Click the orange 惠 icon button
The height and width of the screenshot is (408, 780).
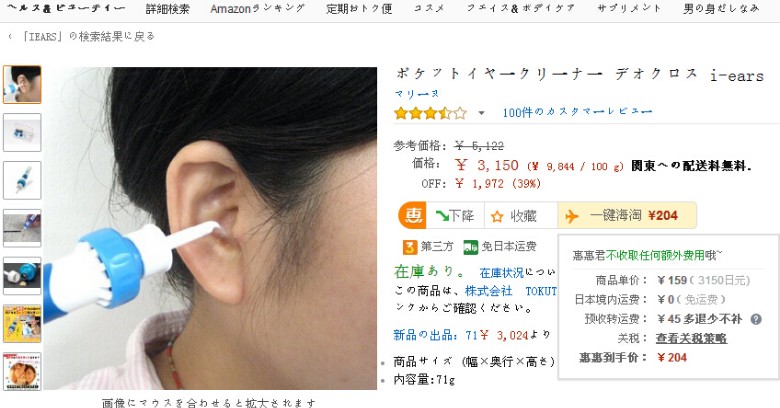(x=412, y=215)
